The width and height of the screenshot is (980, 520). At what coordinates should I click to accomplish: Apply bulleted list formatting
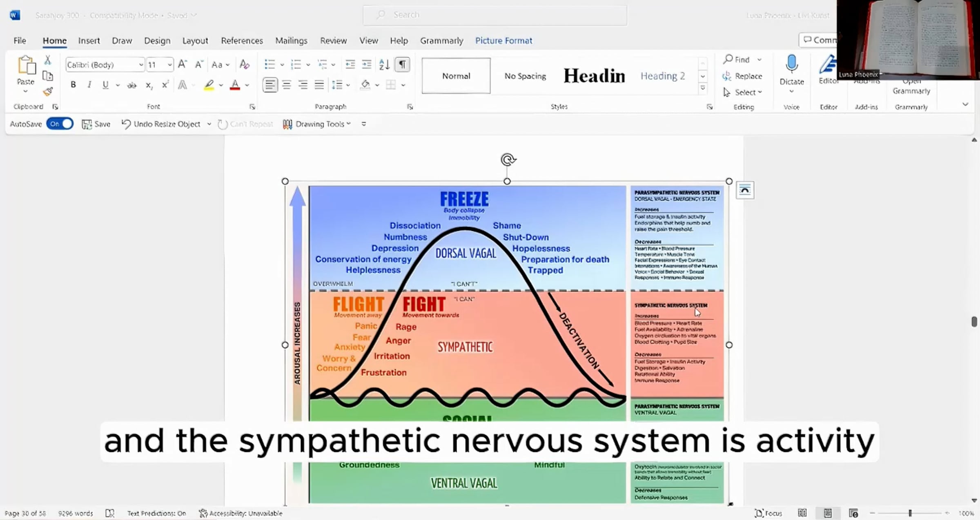pyautogui.click(x=269, y=64)
